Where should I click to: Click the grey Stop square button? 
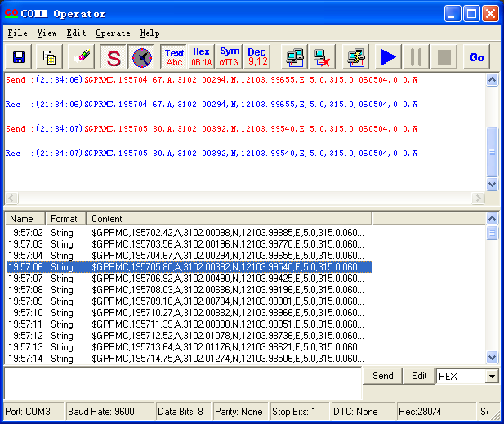[x=444, y=57]
